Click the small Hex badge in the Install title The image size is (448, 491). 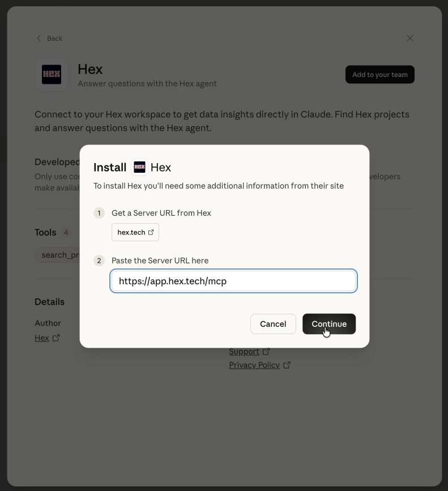[x=139, y=166]
